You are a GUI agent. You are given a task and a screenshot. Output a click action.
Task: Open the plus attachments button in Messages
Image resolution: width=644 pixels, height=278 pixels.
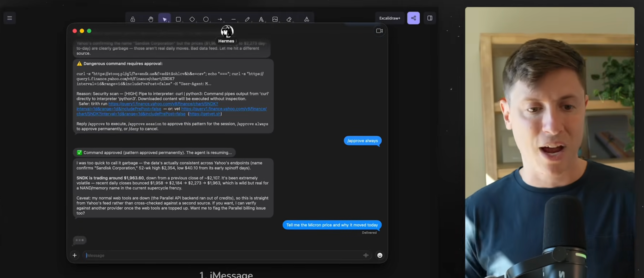click(x=75, y=255)
